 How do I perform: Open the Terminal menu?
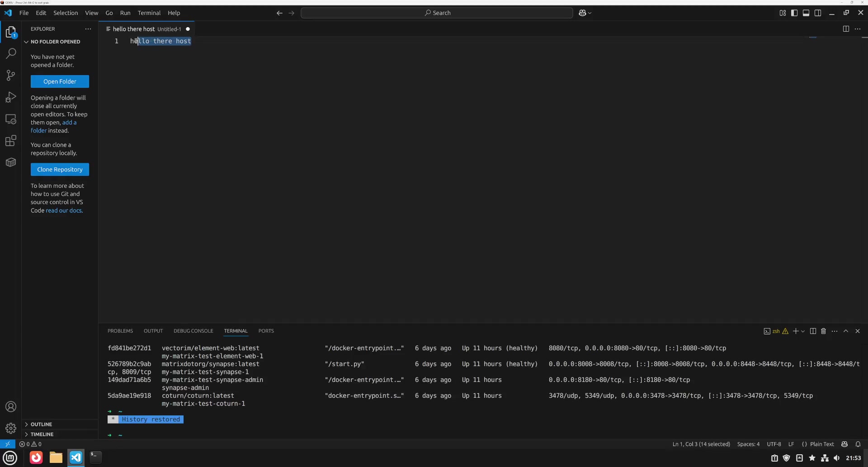pos(149,13)
